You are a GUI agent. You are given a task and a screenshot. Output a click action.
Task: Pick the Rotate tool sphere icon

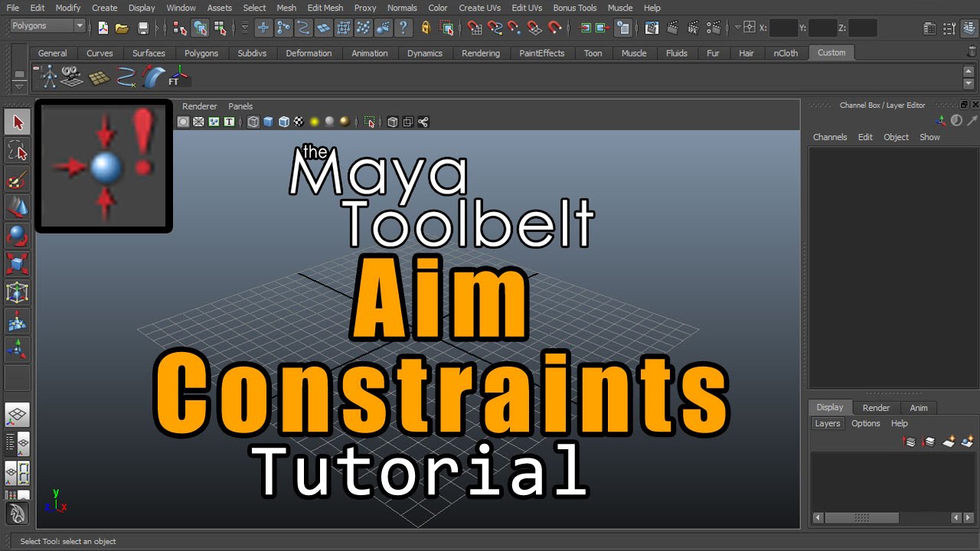coord(18,236)
